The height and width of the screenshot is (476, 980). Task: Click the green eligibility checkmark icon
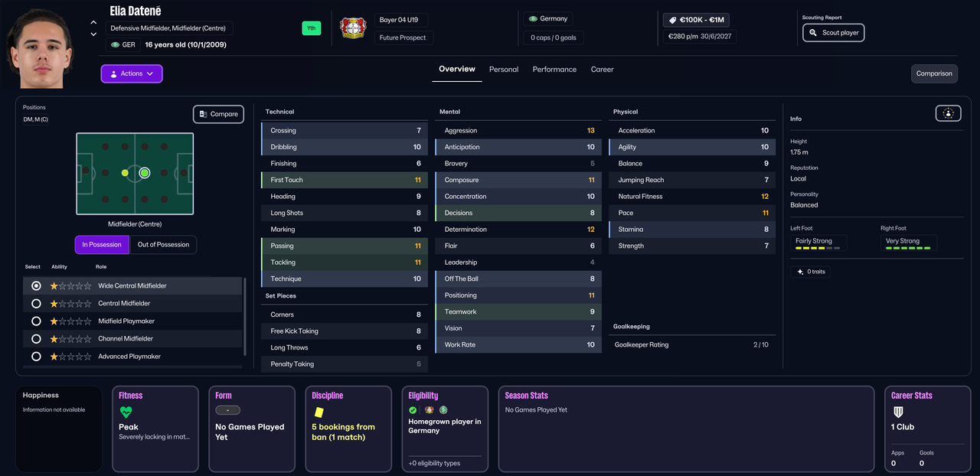point(413,410)
